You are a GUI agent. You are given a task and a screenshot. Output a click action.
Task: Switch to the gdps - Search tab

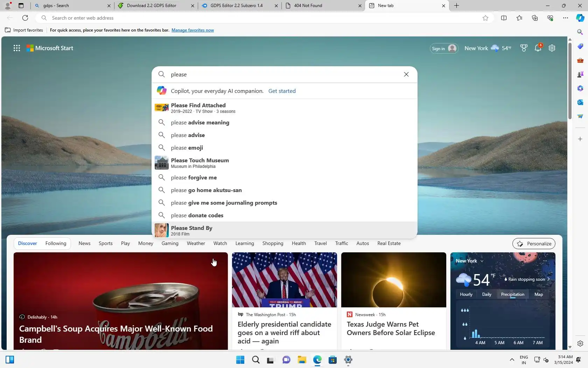[73, 6]
